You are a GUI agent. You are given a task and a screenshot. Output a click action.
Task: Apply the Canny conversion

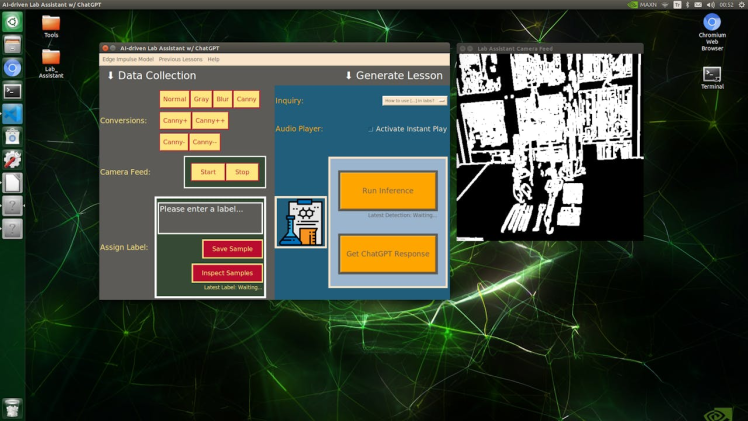pos(246,99)
